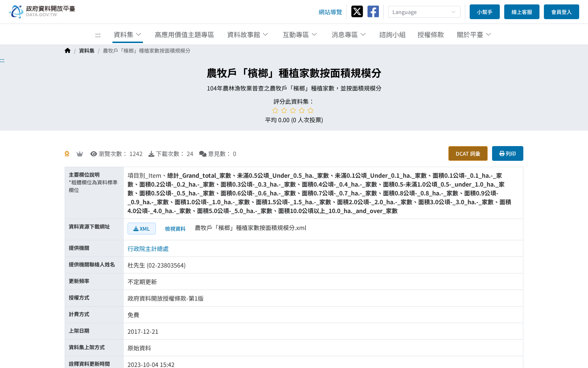Click the dotted anchor icon in navbar

click(x=98, y=35)
